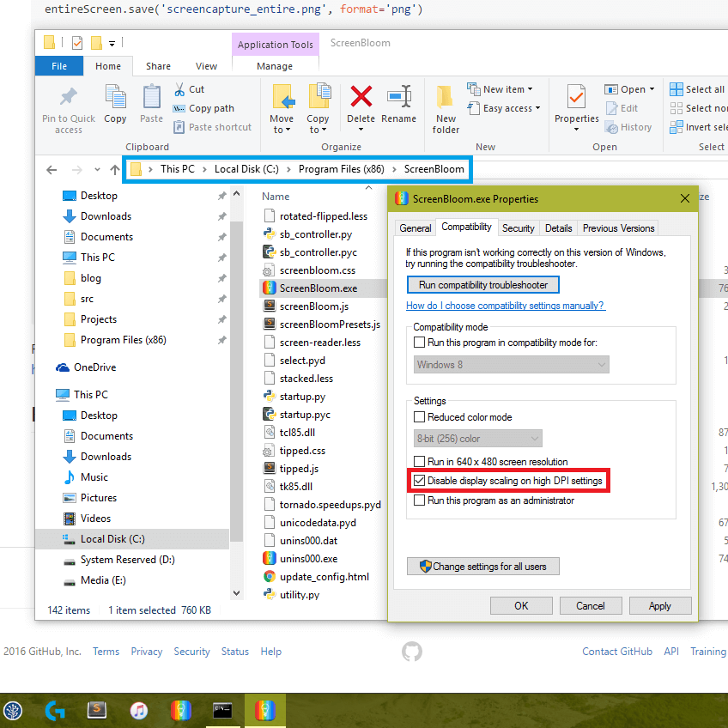728x728 pixels.
Task: Select sb_controller.py in the file list
Action: 316,234
